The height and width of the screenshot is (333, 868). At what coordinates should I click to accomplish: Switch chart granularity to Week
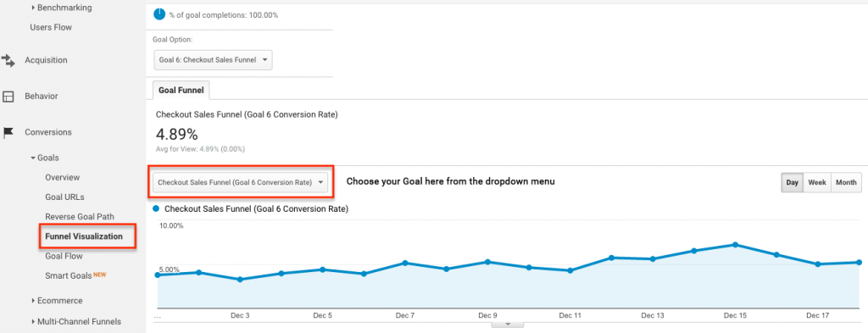(x=817, y=182)
